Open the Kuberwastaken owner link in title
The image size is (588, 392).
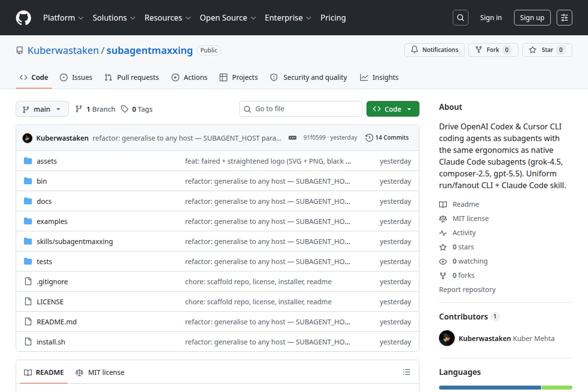[63, 50]
